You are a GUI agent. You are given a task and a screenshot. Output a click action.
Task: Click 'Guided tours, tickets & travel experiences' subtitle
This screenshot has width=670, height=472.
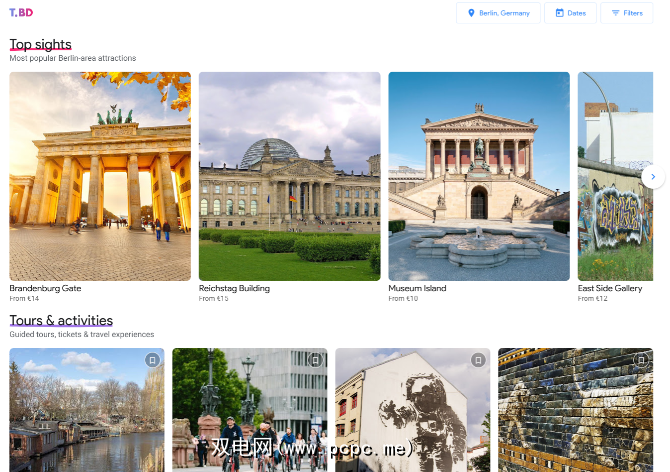point(82,334)
